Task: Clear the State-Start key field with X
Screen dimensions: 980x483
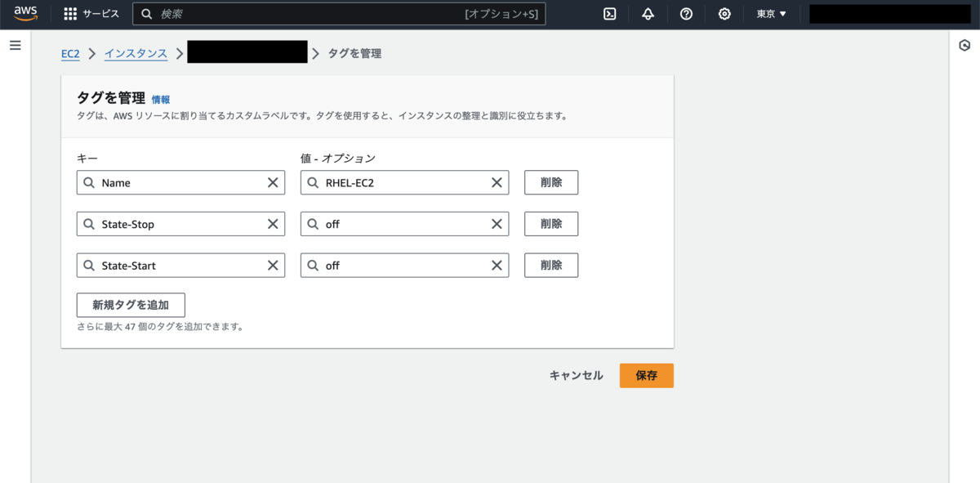Action: tap(273, 266)
